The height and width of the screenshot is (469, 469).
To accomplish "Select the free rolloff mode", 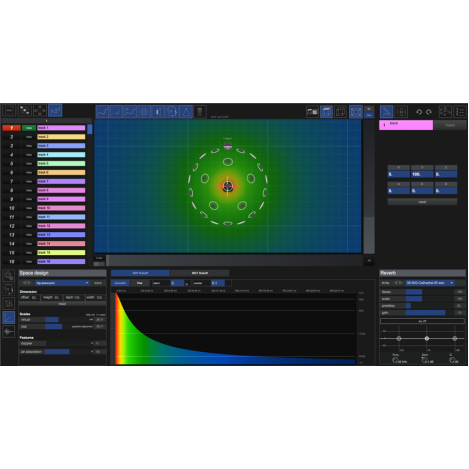I will (x=140, y=283).
